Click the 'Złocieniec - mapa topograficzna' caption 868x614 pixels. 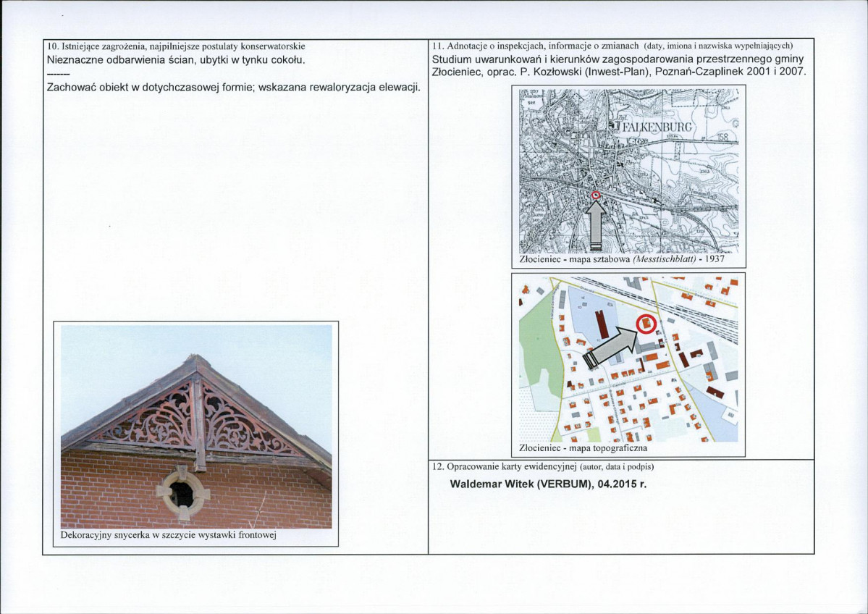click(583, 447)
